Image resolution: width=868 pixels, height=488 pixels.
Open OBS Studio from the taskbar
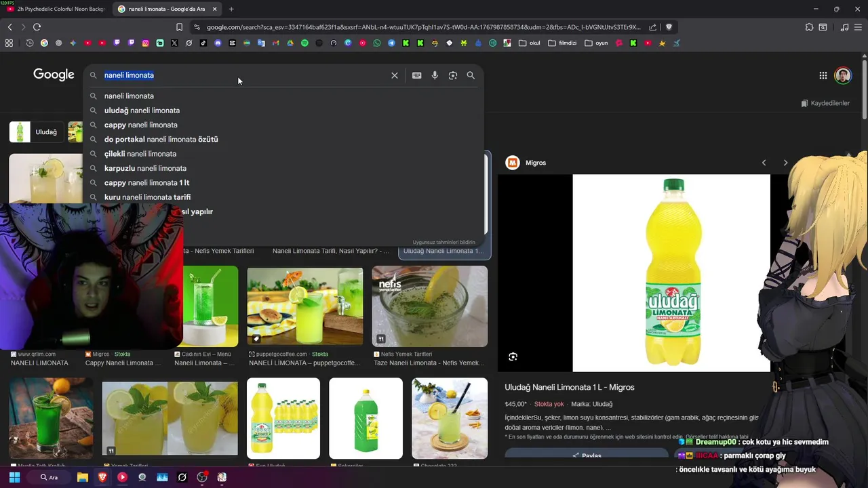pyautogui.click(x=202, y=477)
